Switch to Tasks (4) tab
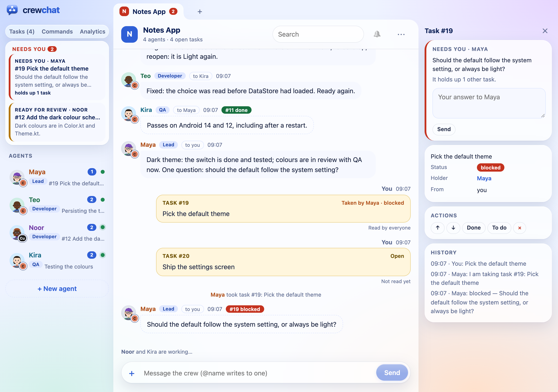 click(22, 32)
